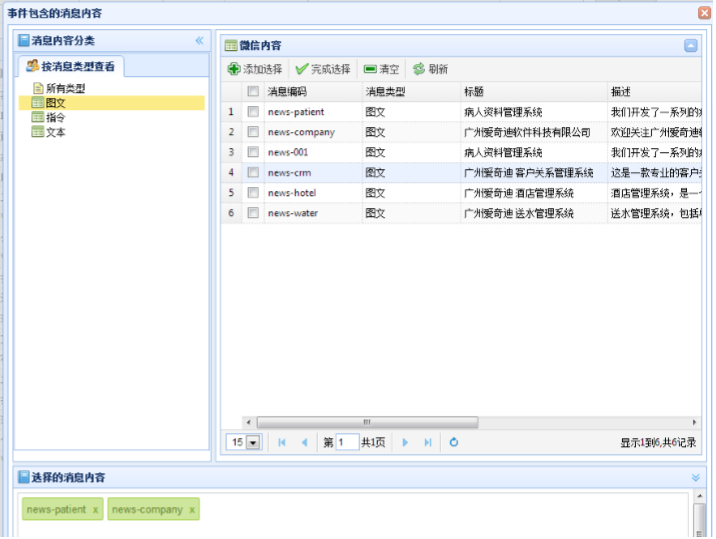Click the 添加选择 add selection button
The image size is (716, 539).
[255, 69]
